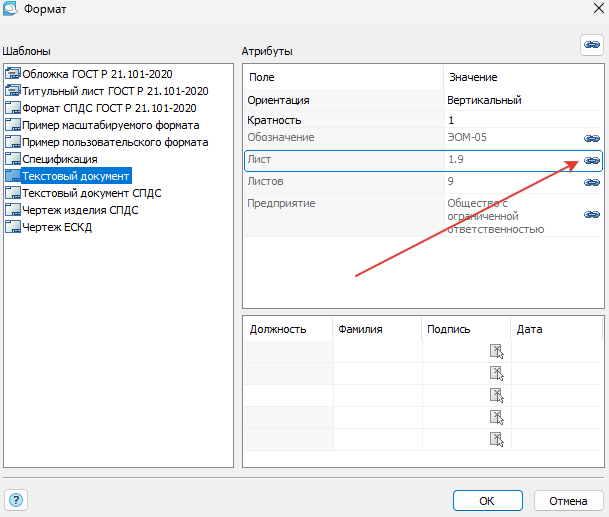Viewport: 609px width, 517px height.
Task: Click link icon in the Предприятие row
Action: point(591,214)
